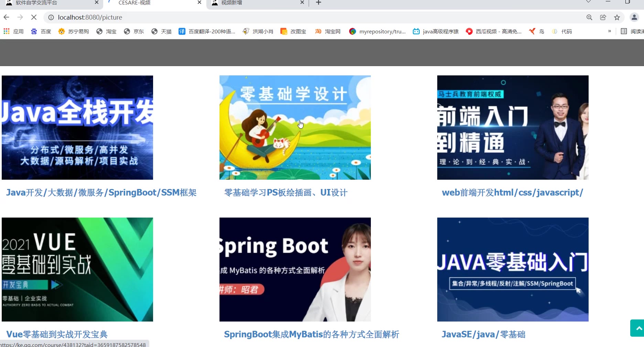Screen dimensions: 644x347
Task: Close the 视频新增 tab
Action: (302, 2)
